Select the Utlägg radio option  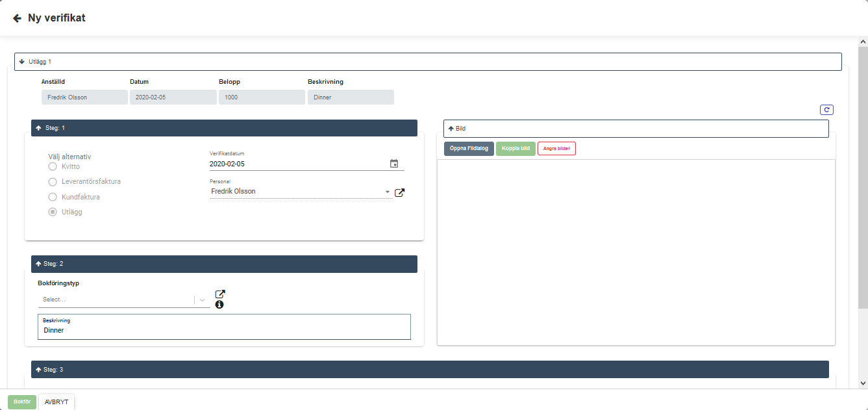53,212
